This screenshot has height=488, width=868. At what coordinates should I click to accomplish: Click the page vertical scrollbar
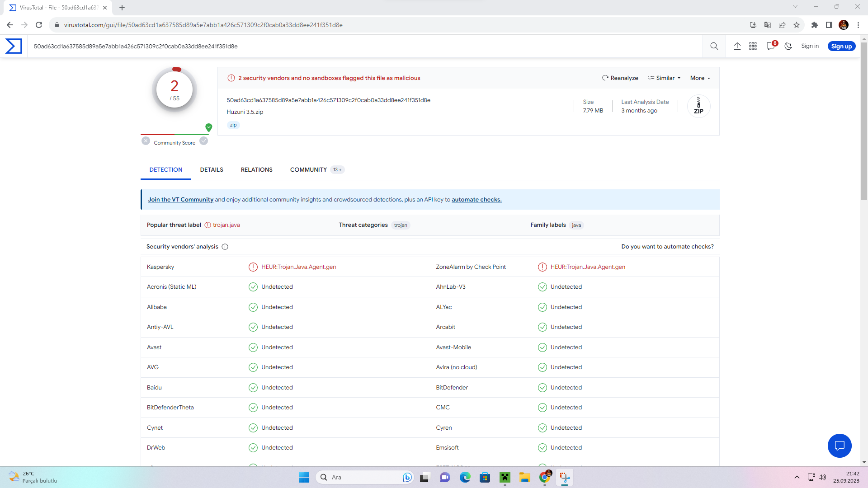864,121
